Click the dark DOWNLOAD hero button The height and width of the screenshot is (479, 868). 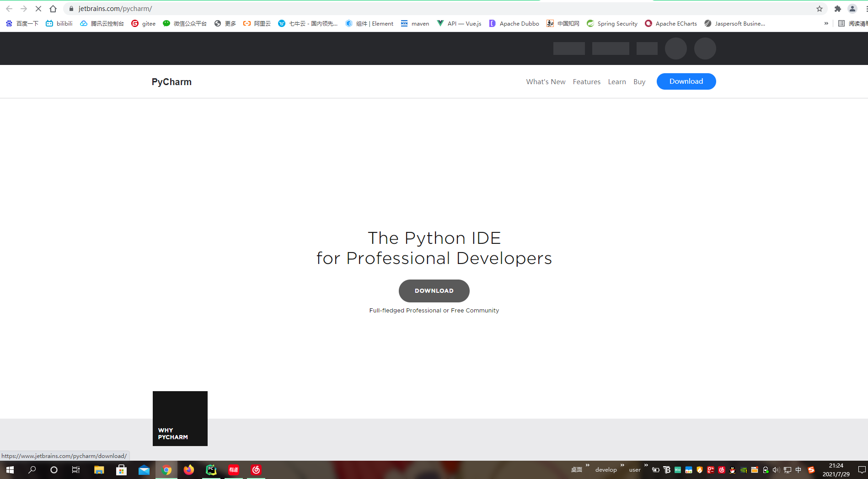click(x=434, y=291)
